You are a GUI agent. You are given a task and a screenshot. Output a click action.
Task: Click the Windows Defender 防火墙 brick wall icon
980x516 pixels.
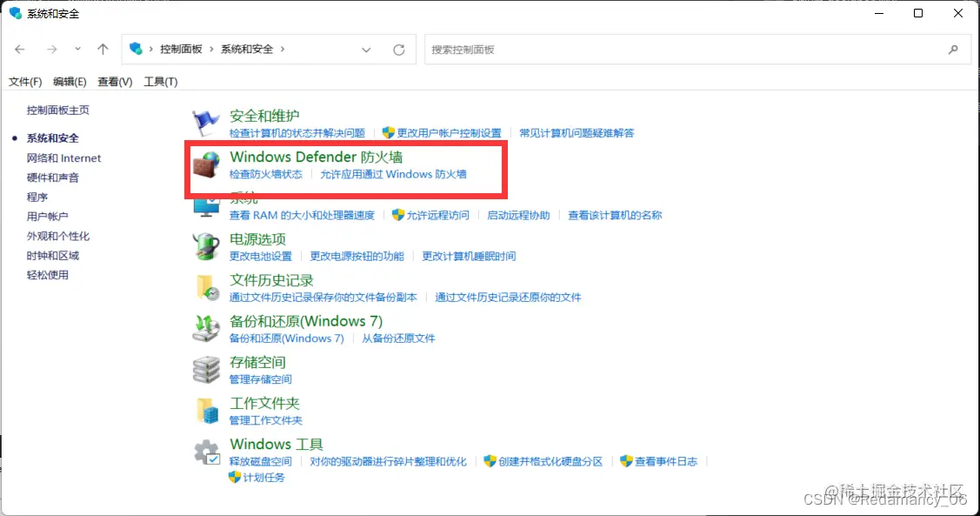pyautogui.click(x=206, y=164)
